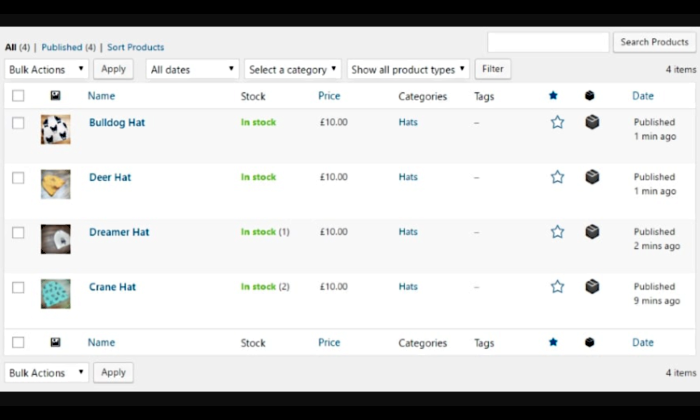The image size is (700, 420).
Task: Click the Search Products button
Action: [x=655, y=42]
